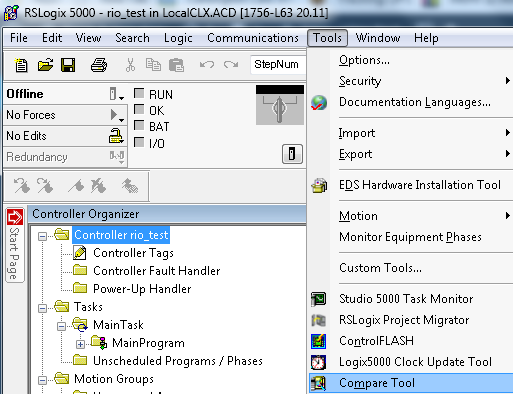Launch Logix5000 Clock Update Tool

coord(415,362)
